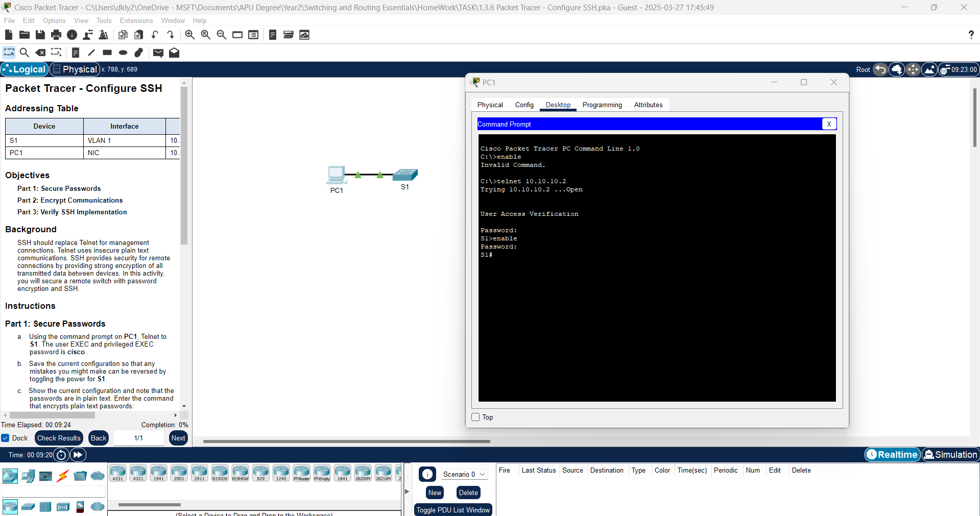Select the draw Ellipse tool
Image resolution: width=980 pixels, height=516 pixels.
tap(123, 53)
